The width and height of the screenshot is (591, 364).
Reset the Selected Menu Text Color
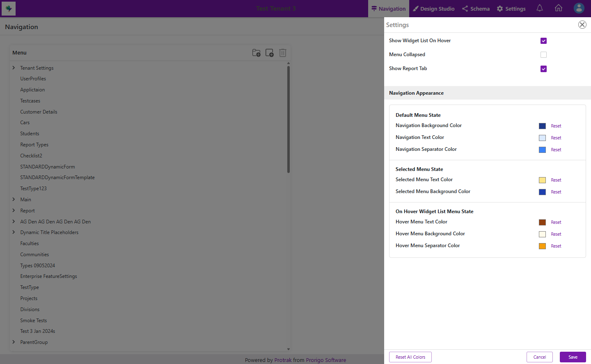click(556, 180)
